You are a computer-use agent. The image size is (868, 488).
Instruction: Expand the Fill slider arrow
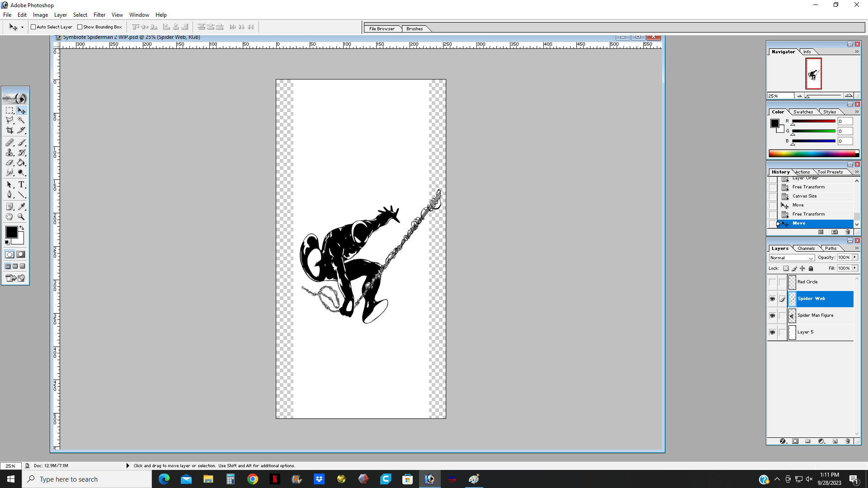[x=855, y=268]
